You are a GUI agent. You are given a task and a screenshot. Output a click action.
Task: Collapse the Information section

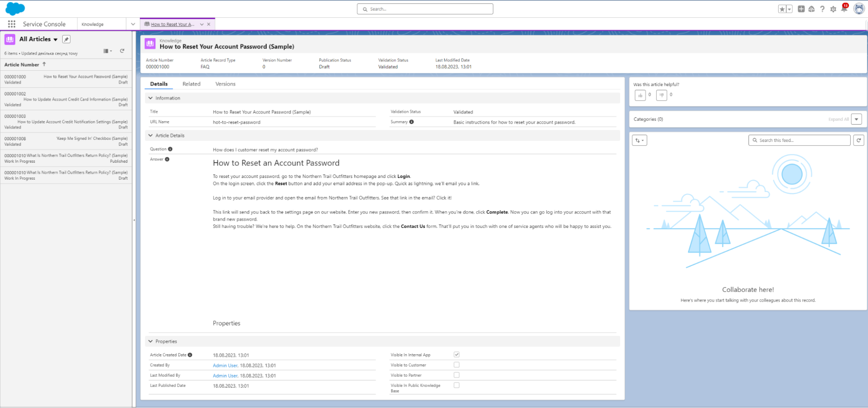click(150, 98)
